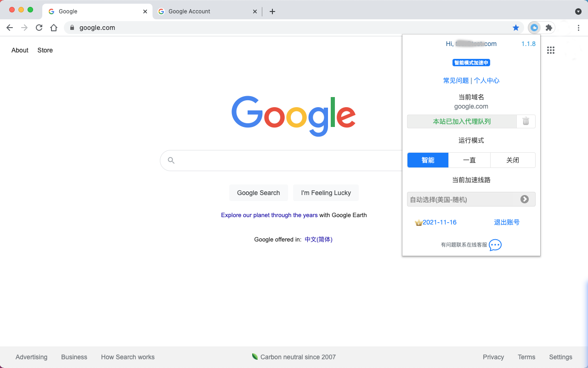Viewport: 588px width, 368px height.
Task: Open 个人中心 user center link
Action: 486,80
